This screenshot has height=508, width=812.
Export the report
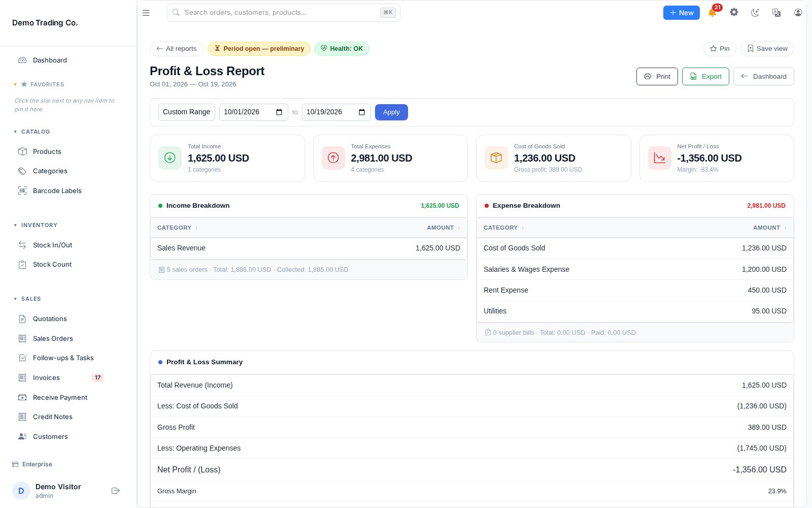point(705,77)
